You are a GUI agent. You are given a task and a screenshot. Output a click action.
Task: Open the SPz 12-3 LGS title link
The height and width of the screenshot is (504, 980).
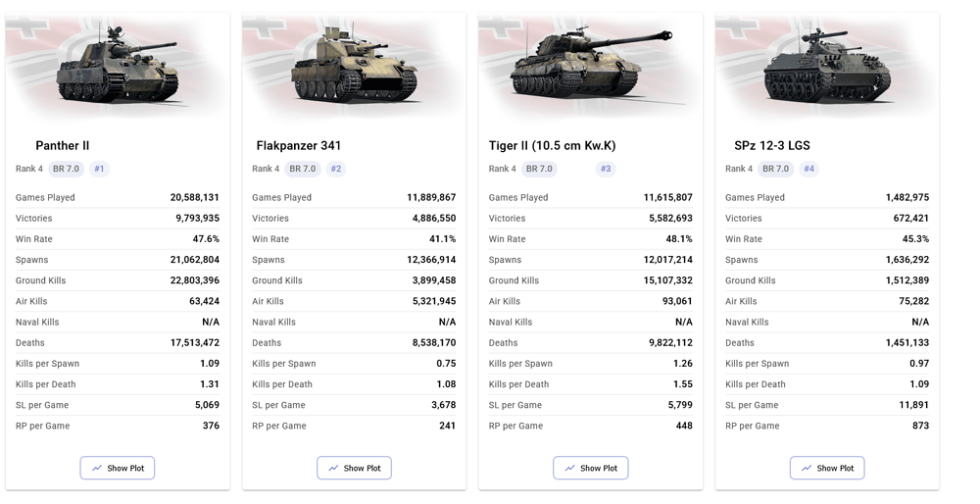coord(772,145)
